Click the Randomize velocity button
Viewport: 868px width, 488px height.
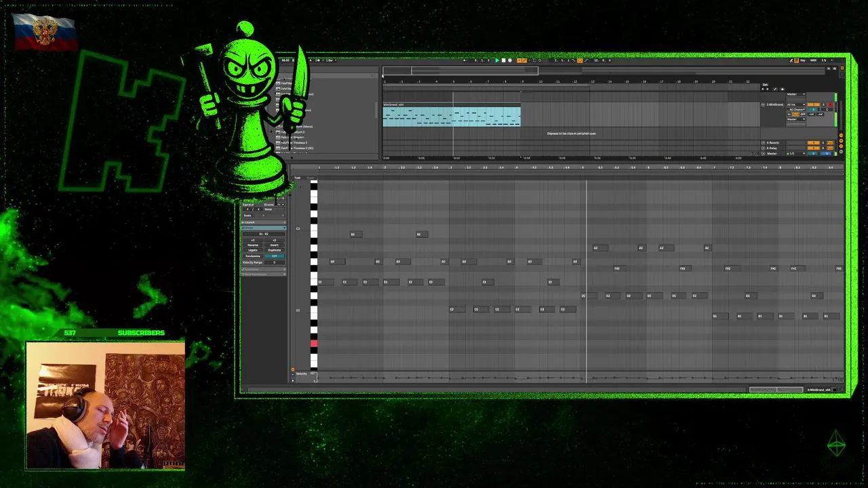[x=253, y=256]
